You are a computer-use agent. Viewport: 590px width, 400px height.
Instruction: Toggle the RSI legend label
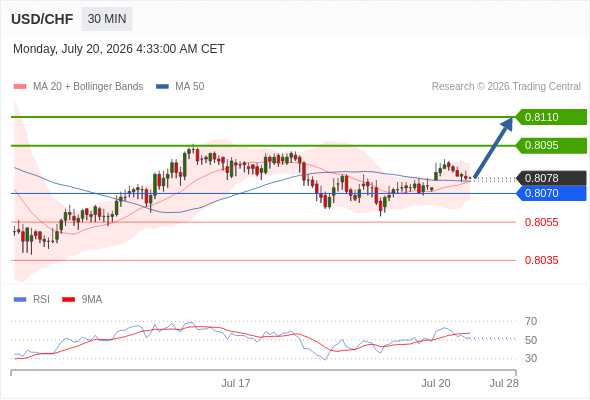coord(41,300)
